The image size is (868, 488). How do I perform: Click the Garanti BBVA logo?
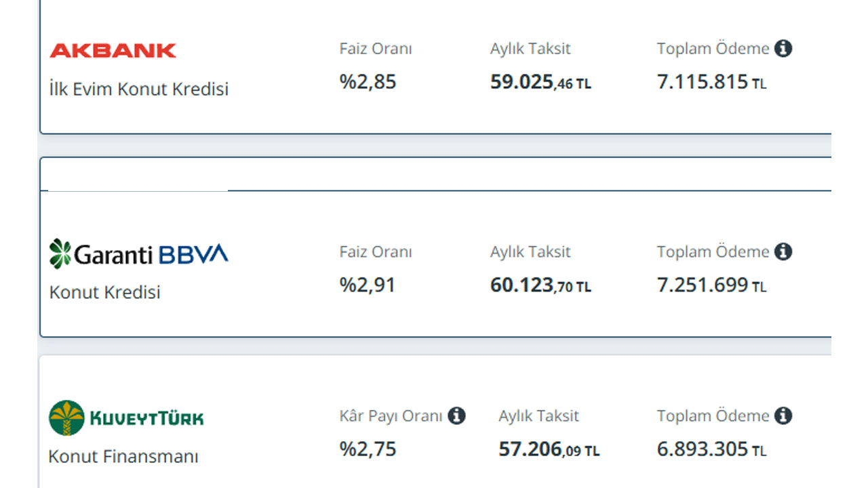click(x=139, y=253)
